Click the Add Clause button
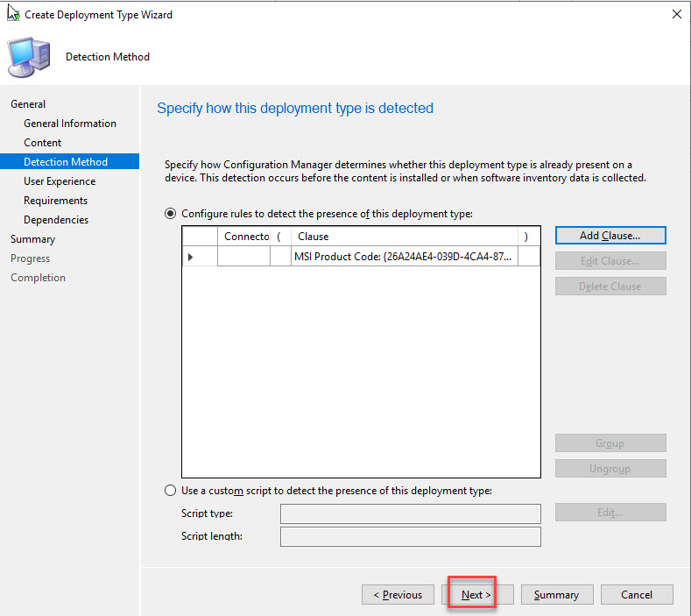This screenshot has width=691, height=616. tap(610, 236)
